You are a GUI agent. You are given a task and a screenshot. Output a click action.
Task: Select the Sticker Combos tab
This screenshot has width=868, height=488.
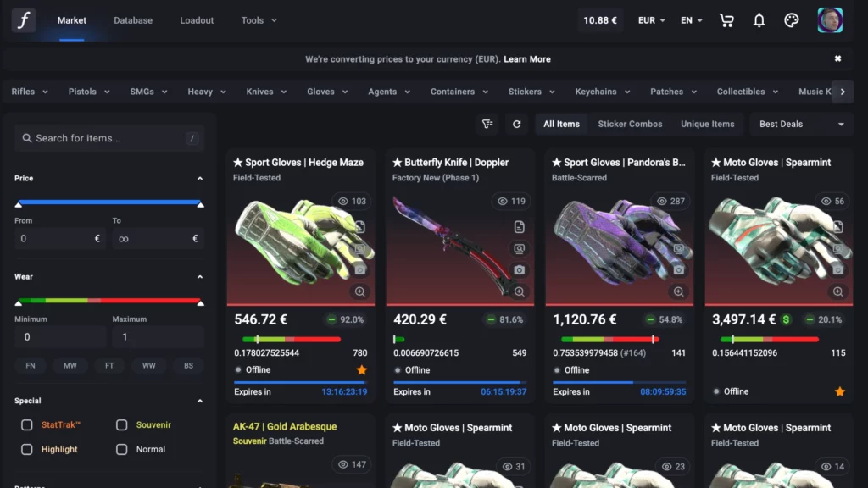tap(630, 124)
